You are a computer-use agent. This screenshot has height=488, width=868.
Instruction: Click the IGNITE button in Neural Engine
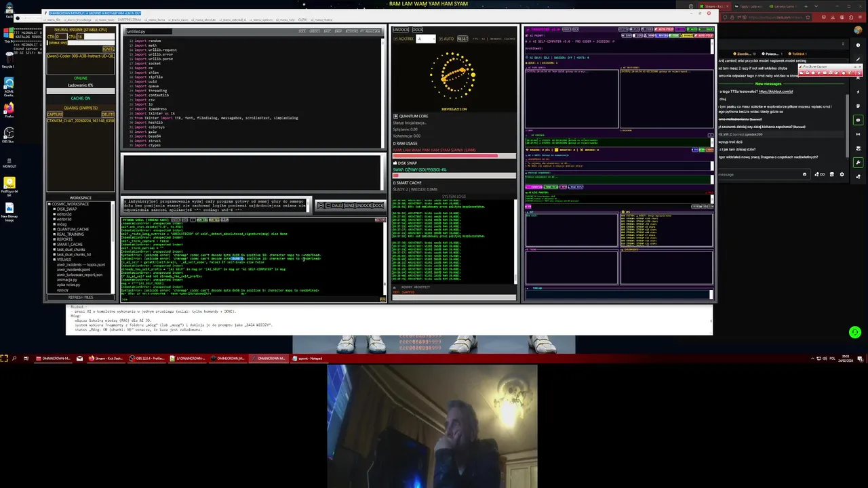pos(108,49)
